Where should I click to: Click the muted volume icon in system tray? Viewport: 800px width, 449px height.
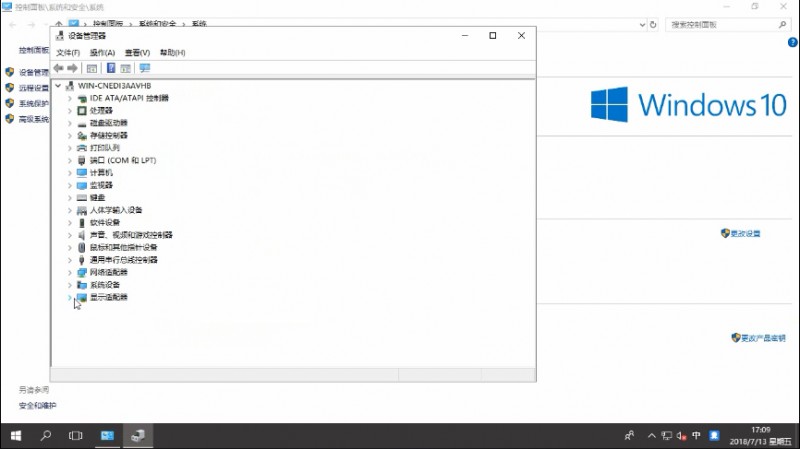(681, 436)
